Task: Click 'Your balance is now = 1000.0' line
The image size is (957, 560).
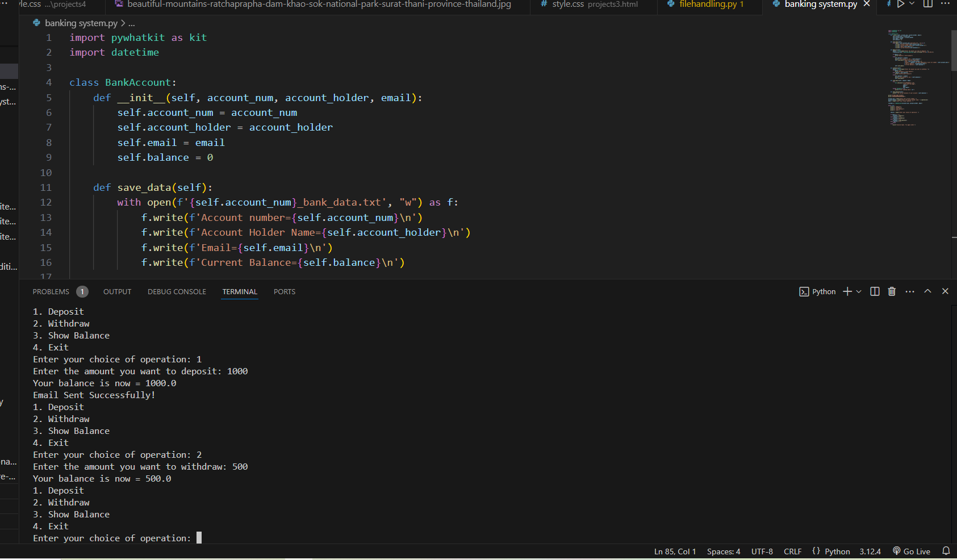Action: [x=105, y=383]
